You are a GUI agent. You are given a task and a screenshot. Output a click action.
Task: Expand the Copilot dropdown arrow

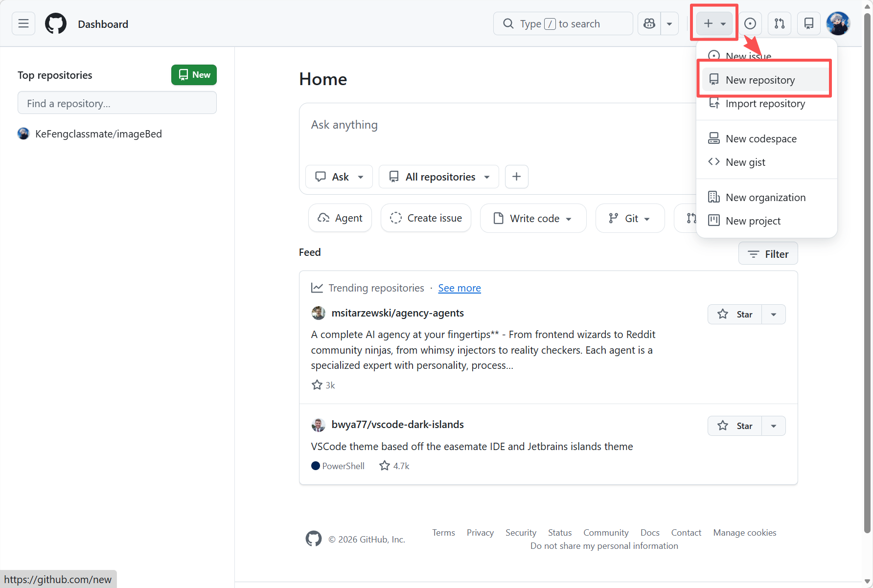pos(669,23)
